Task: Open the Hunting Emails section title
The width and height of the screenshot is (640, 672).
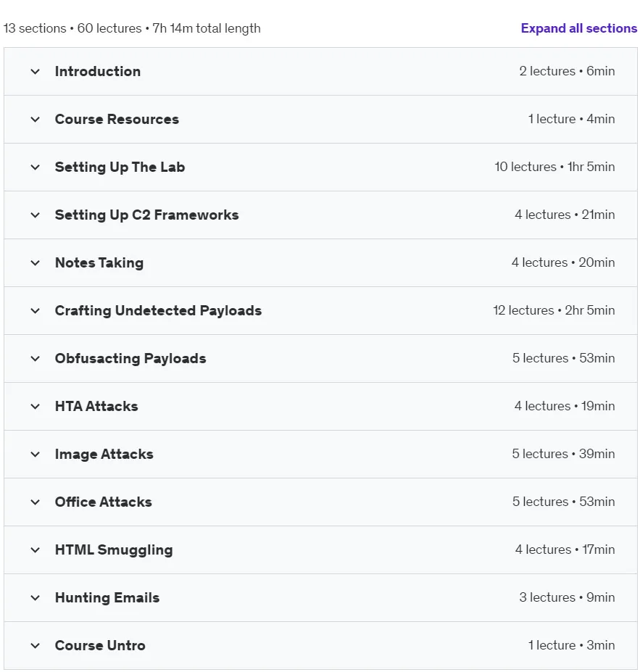Action: coord(107,597)
